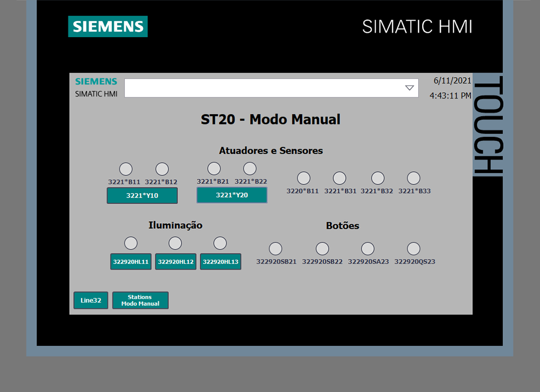Screen dimensions: 540x392
Task: Go to the Line32 screen
Action: pyautogui.click(x=91, y=301)
